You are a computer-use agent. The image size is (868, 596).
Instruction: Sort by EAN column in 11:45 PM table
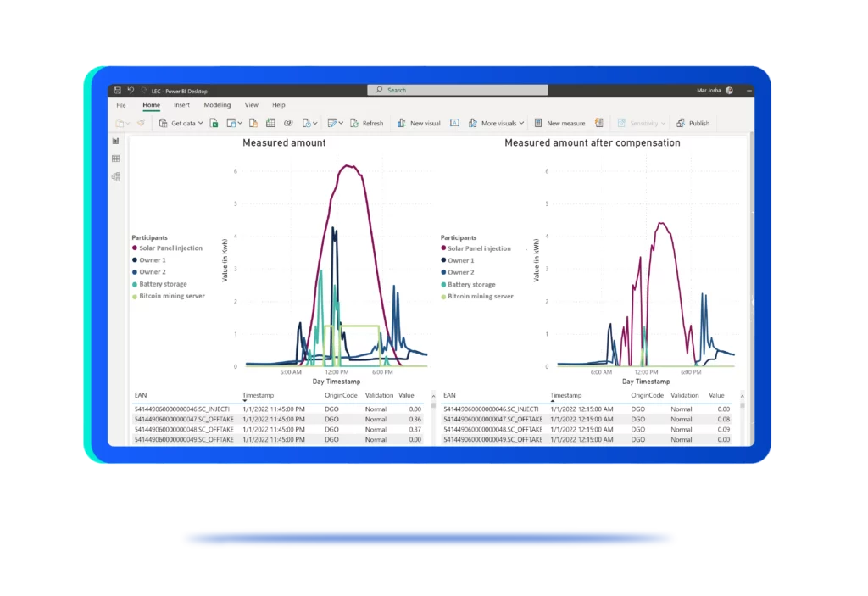click(x=141, y=395)
